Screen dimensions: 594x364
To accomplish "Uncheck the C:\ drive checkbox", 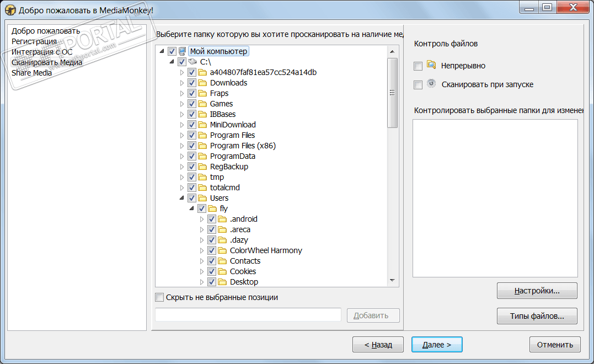I will pyautogui.click(x=182, y=62).
